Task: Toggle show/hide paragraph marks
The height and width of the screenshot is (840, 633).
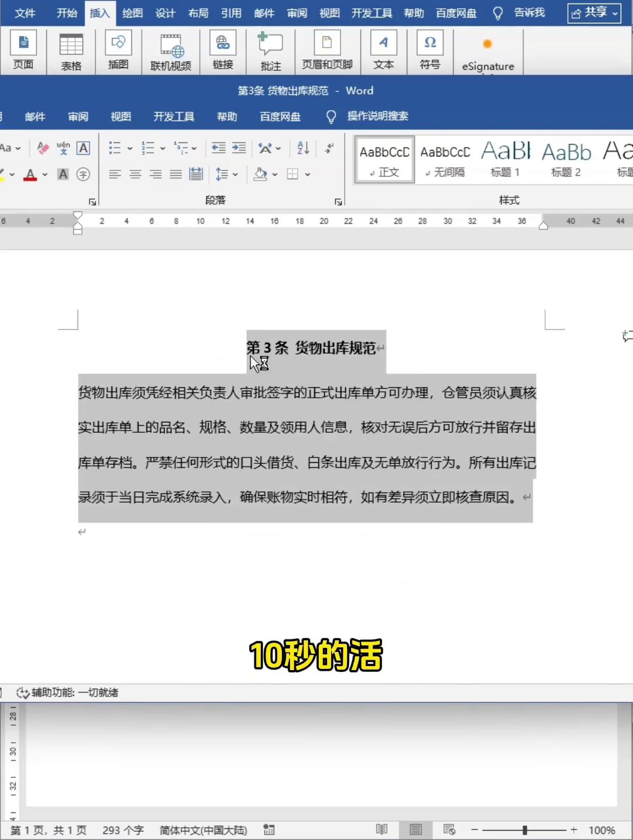Action: [x=330, y=148]
